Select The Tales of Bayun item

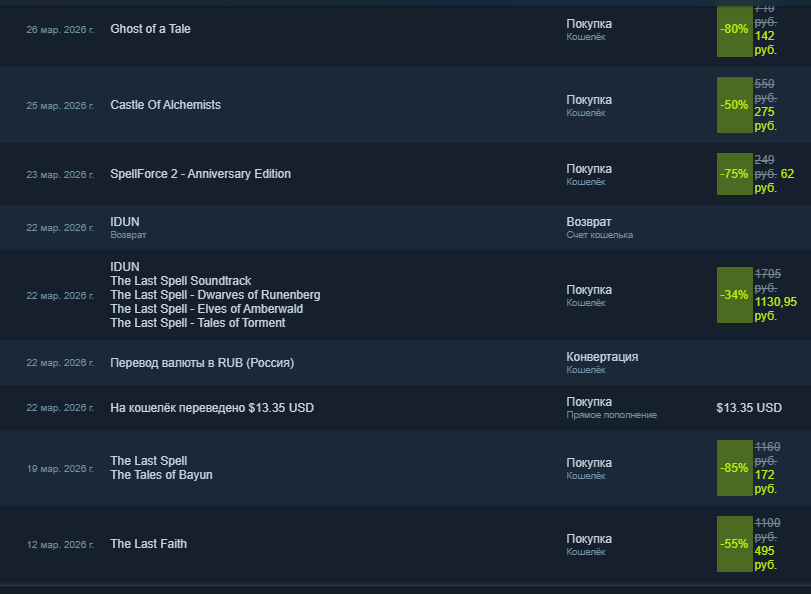pos(161,475)
